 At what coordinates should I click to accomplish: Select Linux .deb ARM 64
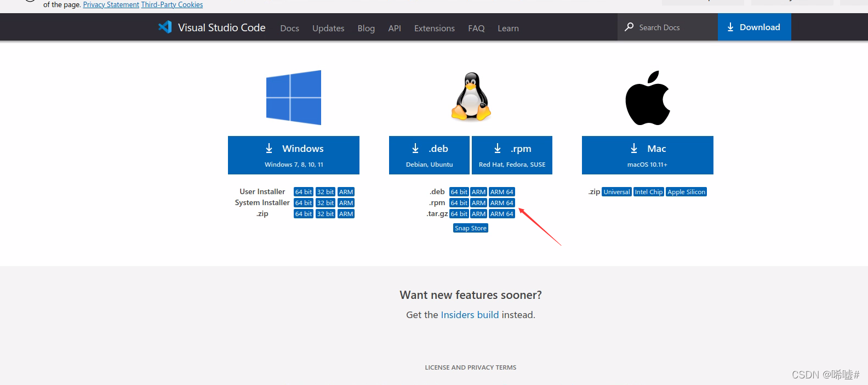[x=502, y=192]
